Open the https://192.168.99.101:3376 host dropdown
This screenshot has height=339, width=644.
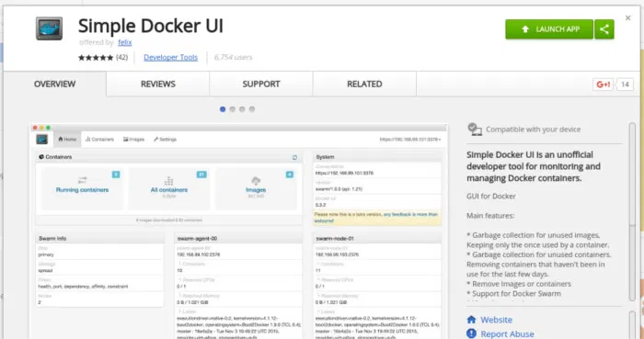click(410, 140)
